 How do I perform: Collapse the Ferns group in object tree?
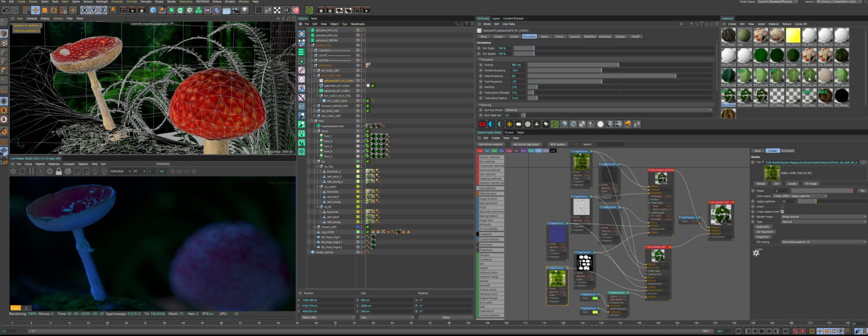pyautogui.click(x=315, y=131)
